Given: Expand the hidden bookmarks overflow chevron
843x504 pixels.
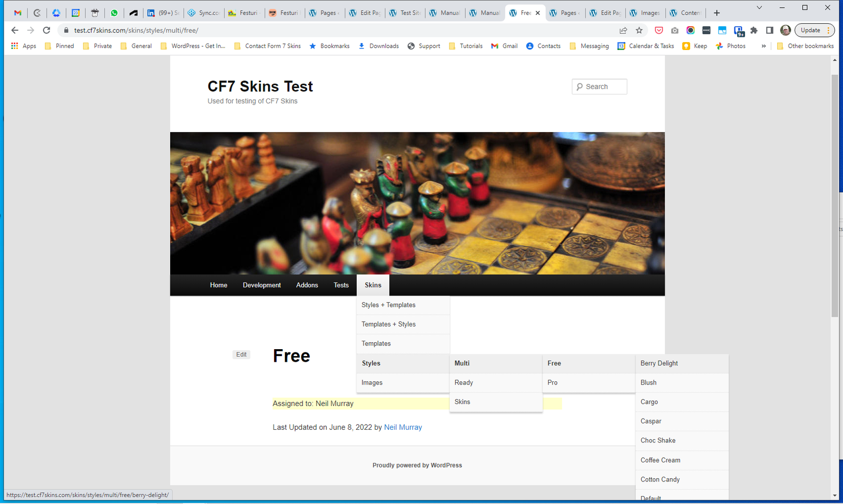Looking at the screenshot, I should click(763, 46).
